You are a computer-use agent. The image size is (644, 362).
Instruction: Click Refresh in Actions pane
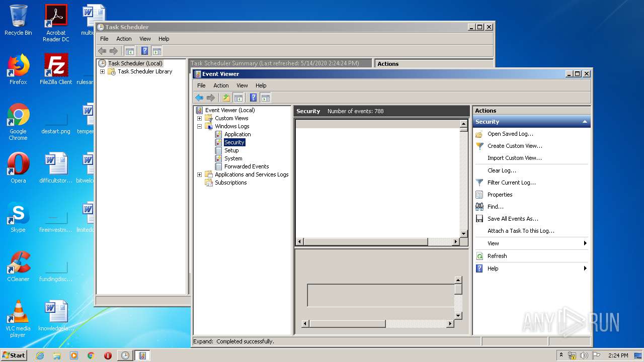pyautogui.click(x=497, y=256)
